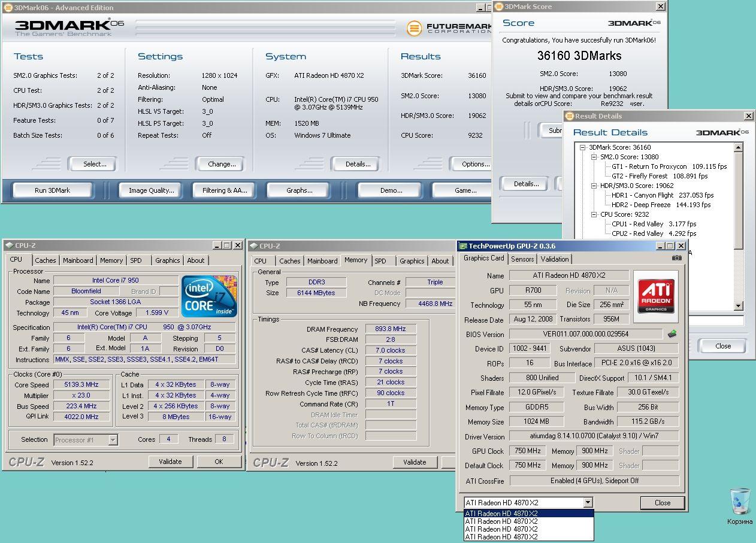This screenshot has height=543, width=756.
Task: Select the last ATI Radeon HD 4870 X2 list entry
Action: [x=529, y=537]
